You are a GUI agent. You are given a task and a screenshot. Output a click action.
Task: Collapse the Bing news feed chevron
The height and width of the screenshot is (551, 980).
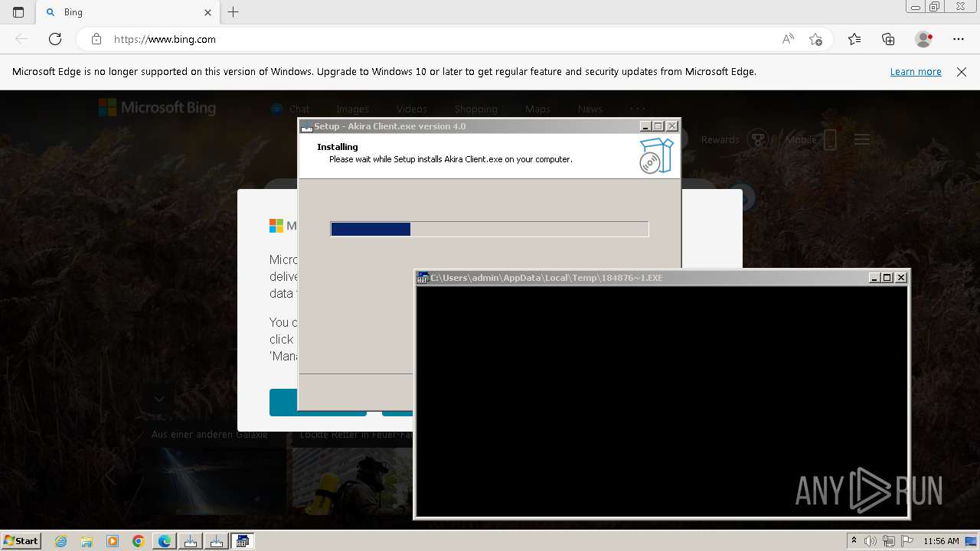159,399
